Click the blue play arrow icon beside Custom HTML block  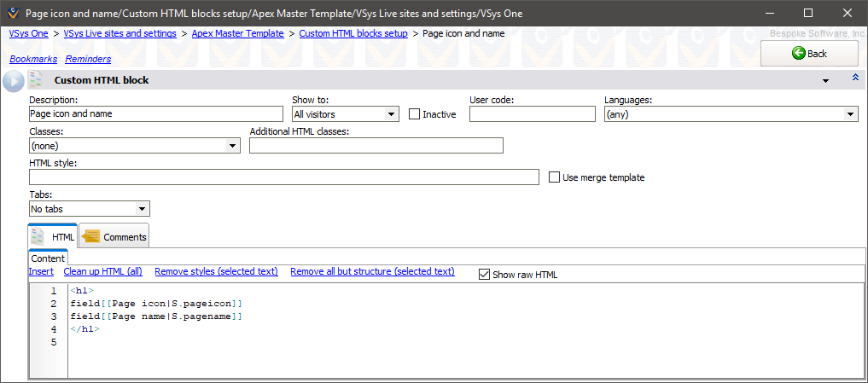tap(13, 81)
